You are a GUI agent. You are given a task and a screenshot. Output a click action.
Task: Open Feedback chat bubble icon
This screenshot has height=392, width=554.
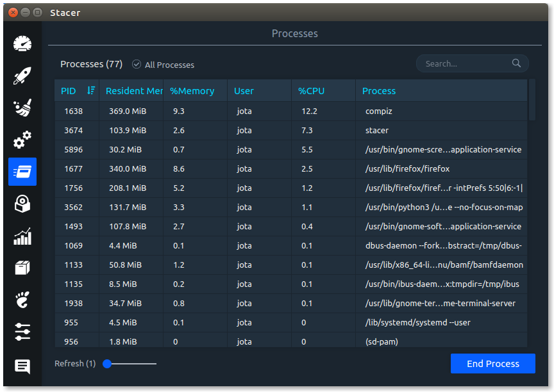(x=22, y=366)
